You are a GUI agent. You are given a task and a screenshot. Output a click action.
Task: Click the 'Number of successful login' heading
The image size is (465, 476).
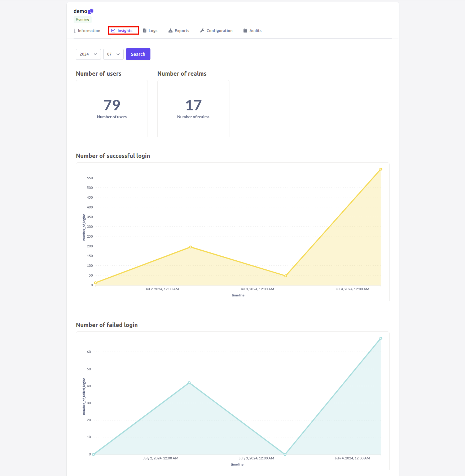pyautogui.click(x=113, y=156)
